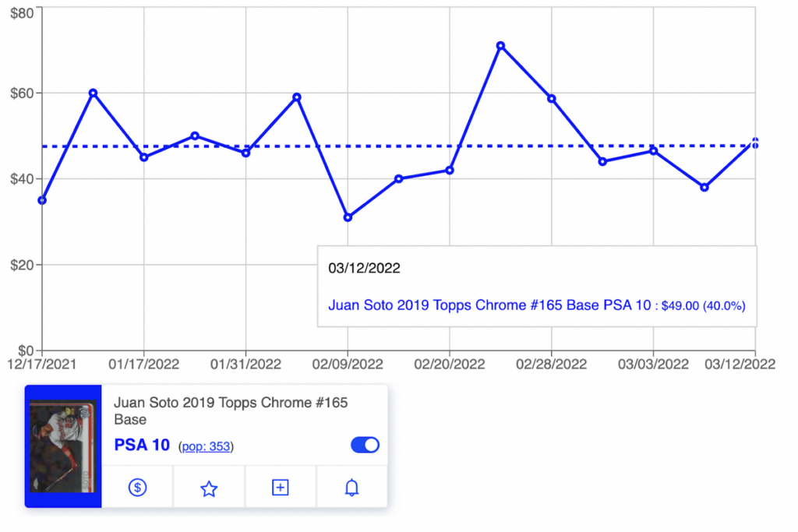Select the data point at 03/03/2022
Screen dimensions: 798x532
coord(654,150)
